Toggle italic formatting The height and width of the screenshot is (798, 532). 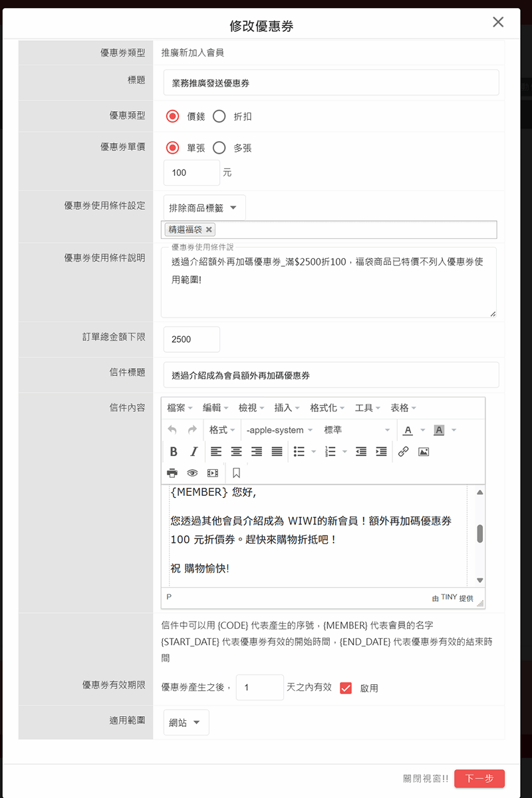194,451
